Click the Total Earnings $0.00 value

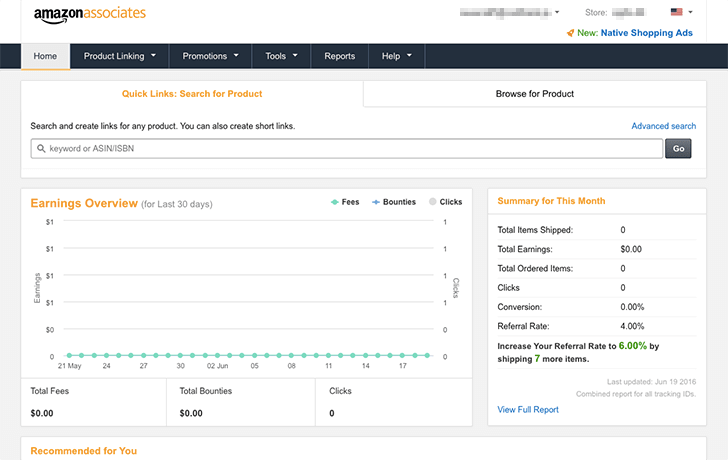pos(631,249)
